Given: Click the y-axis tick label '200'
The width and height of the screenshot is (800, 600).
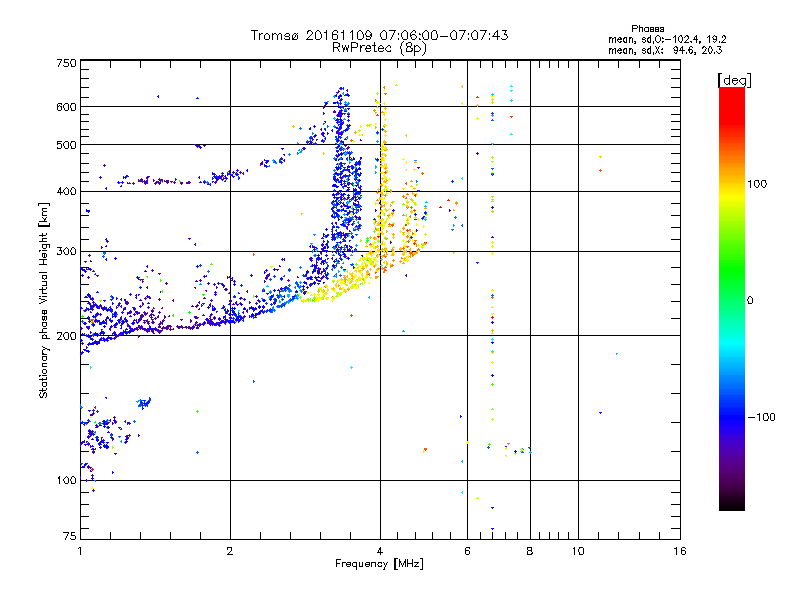Looking at the screenshot, I should (66, 336).
